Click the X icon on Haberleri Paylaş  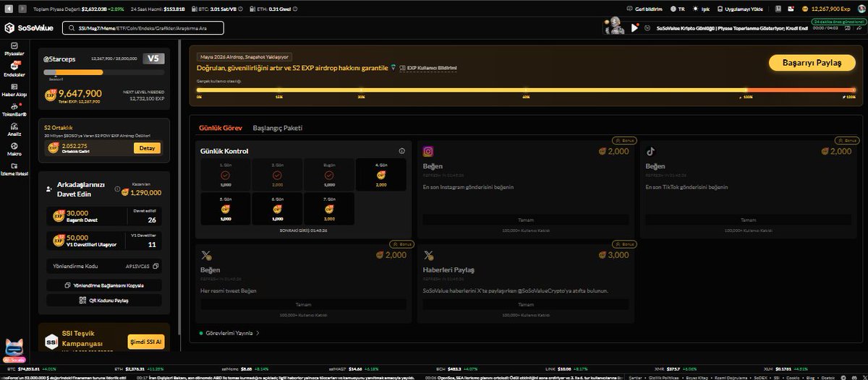click(x=428, y=254)
